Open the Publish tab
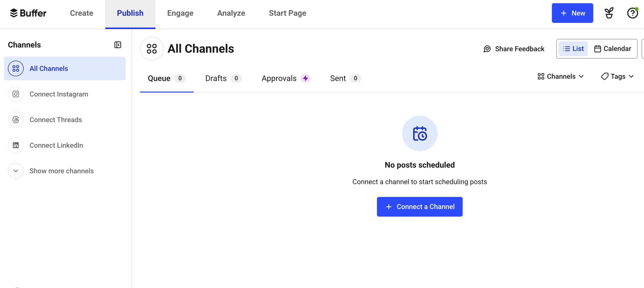644x288 pixels. click(130, 14)
